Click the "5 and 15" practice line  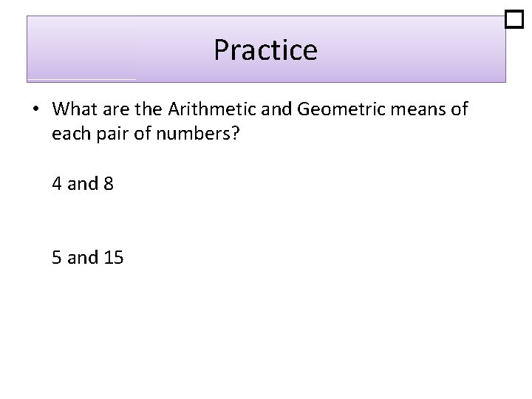click(x=88, y=257)
